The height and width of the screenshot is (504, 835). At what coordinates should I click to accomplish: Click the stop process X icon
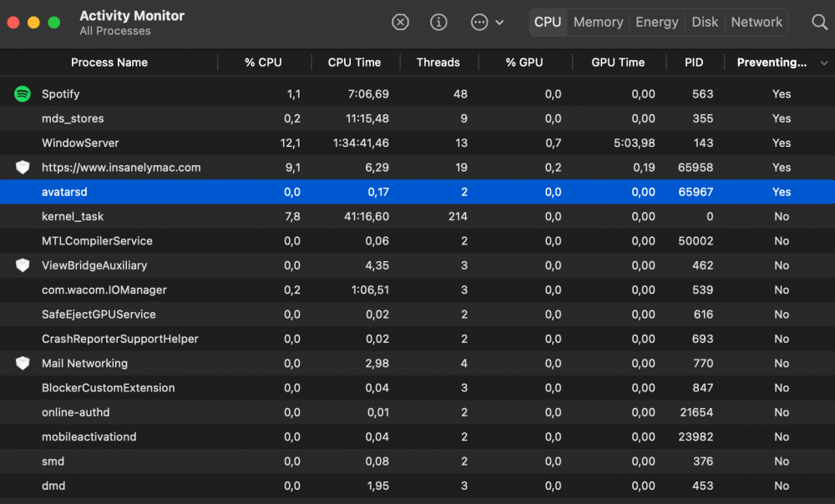400,23
